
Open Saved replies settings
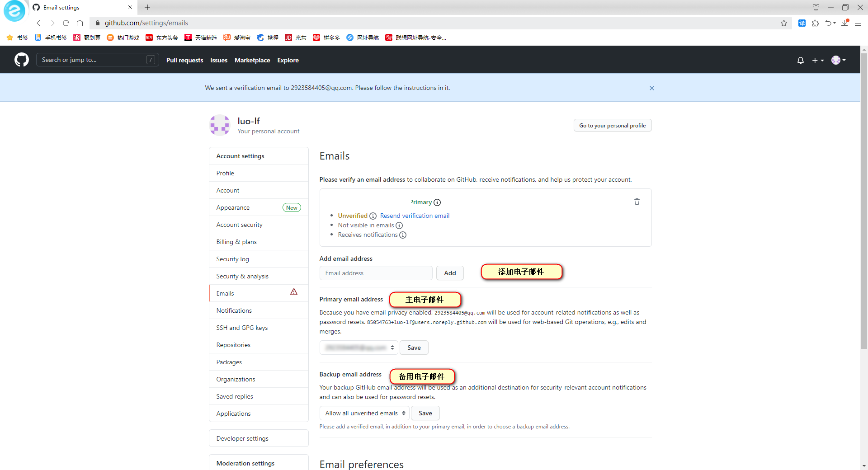259,396
